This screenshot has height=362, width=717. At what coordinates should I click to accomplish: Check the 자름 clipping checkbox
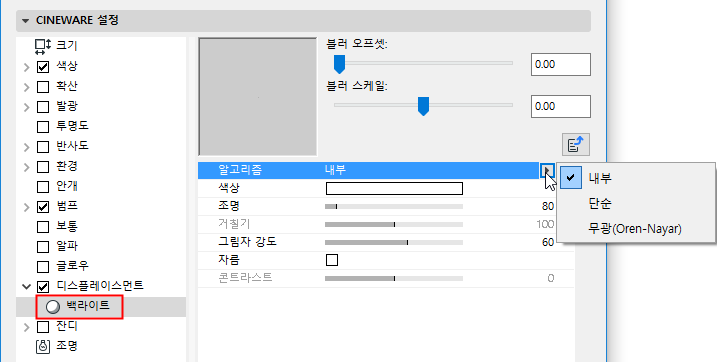point(332,260)
